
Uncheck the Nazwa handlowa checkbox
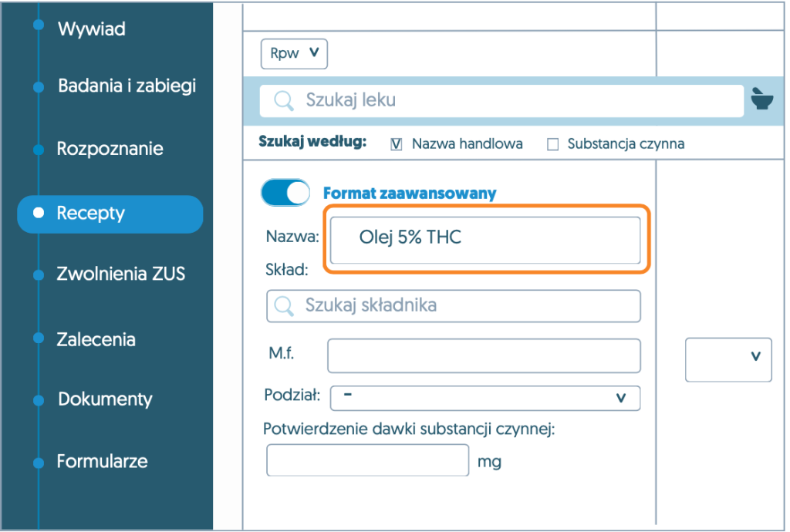pos(397,144)
